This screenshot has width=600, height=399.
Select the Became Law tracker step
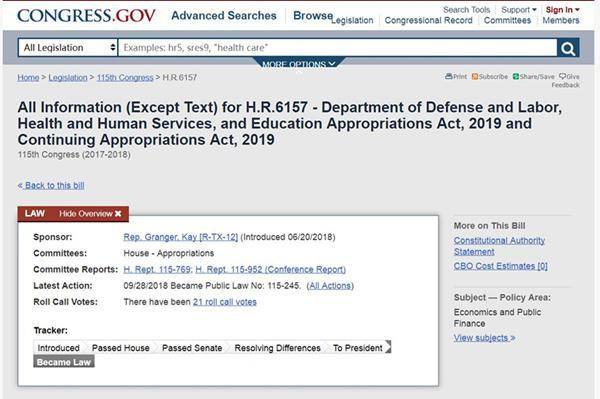pyautogui.click(x=64, y=362)
